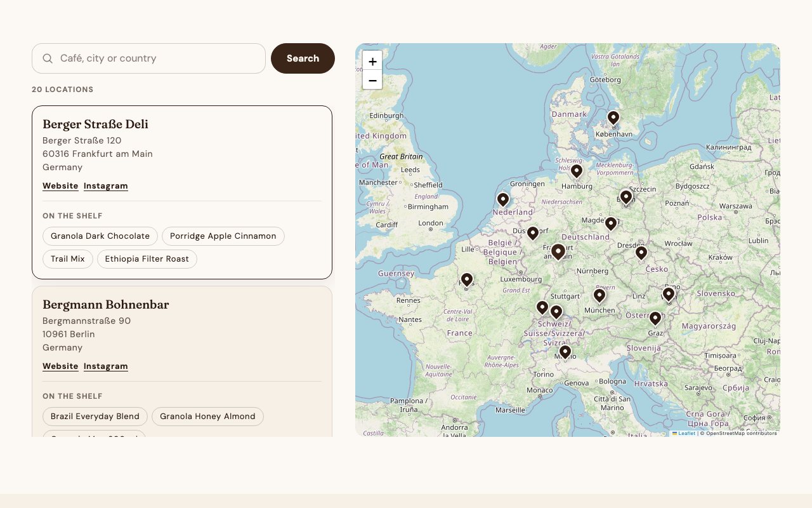Click the enlarged Frankfurt map pin
The image size is (812, 508).
pyautogui.click(x=558, y=252)
